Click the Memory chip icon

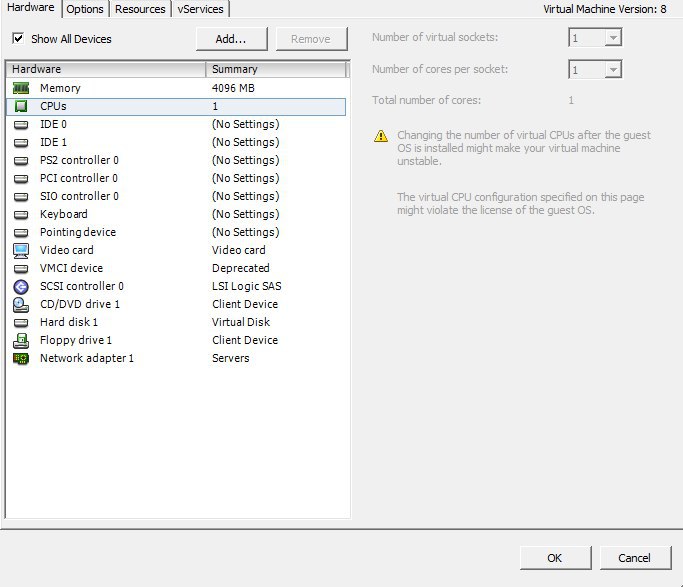tap(21, 88)
